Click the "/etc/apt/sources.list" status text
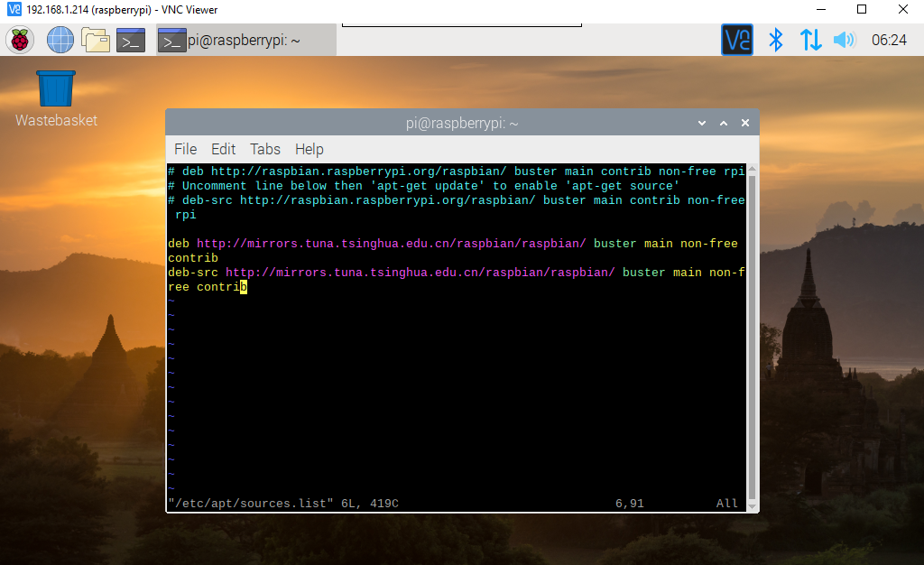This screenshot has width=924, height=565. pyautogui.click(x=251, y=504)
